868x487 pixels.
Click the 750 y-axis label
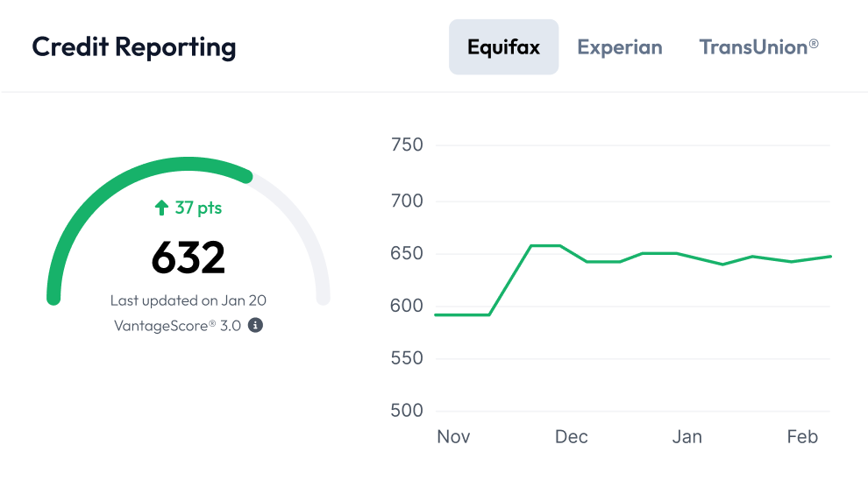(406, 145)
